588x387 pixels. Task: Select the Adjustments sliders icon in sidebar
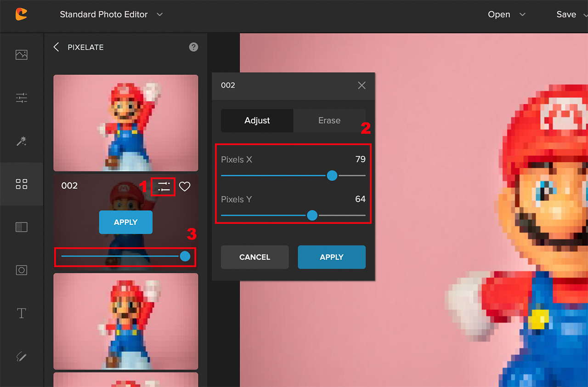pos(21,98)
